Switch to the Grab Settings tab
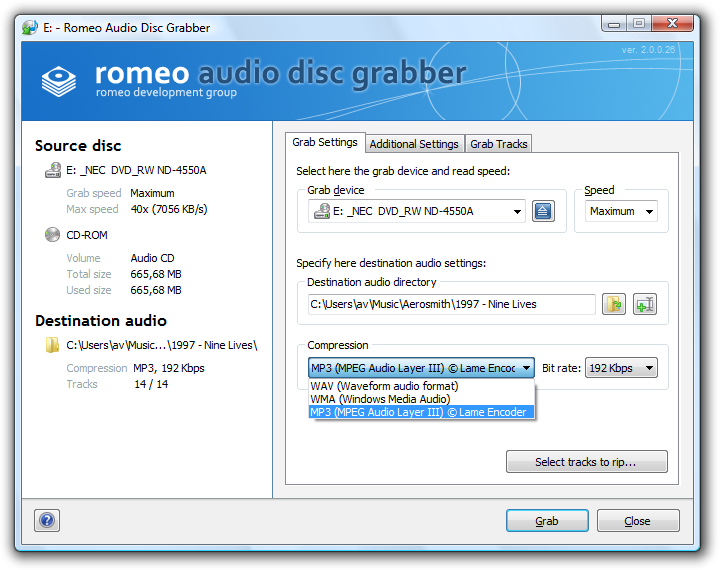Screen dimensions: 720x570 [x=325, y=142]
